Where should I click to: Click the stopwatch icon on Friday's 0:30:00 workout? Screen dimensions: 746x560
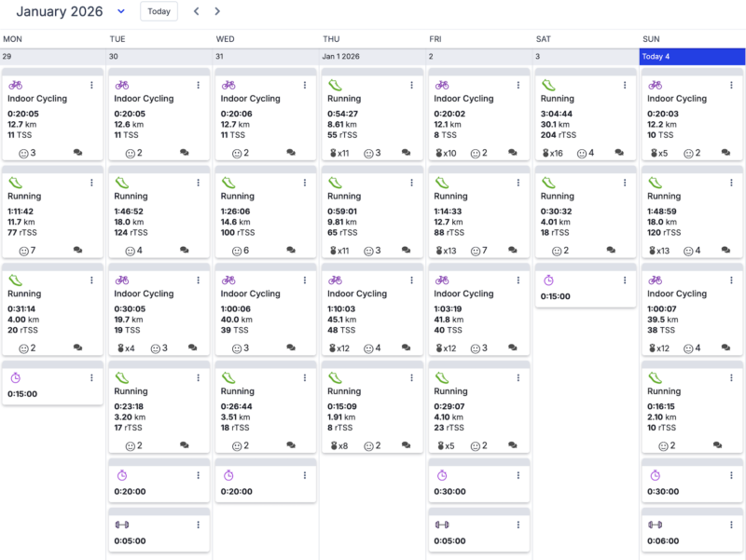click(x=442, y=475)
